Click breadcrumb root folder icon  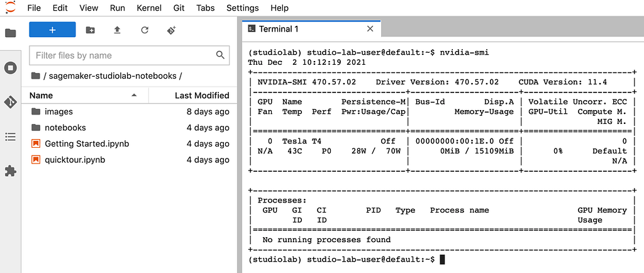[36, 75]
